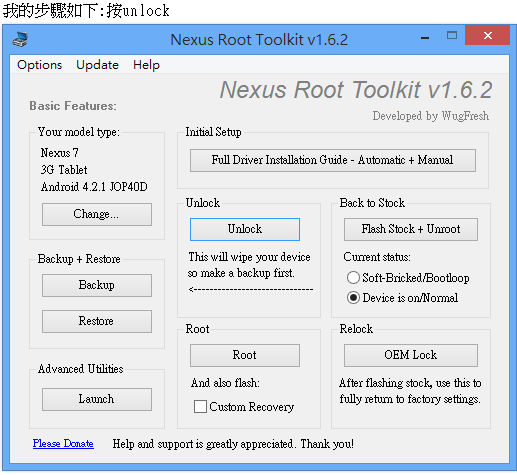
Task: Click 'Developed by WugFresh' text
Action: [x=431, y=116]
